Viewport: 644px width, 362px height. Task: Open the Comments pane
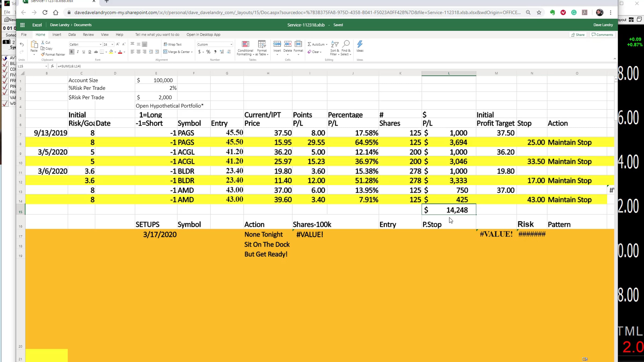coord(602,35)
